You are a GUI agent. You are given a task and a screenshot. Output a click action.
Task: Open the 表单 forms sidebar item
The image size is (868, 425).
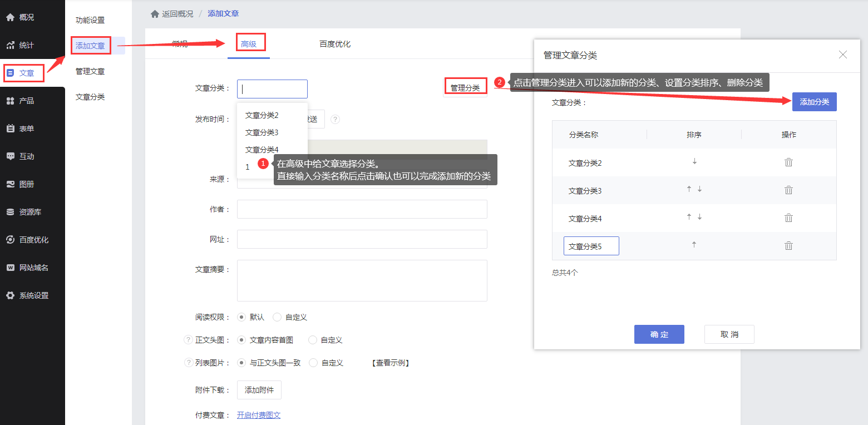pos(32,129)
